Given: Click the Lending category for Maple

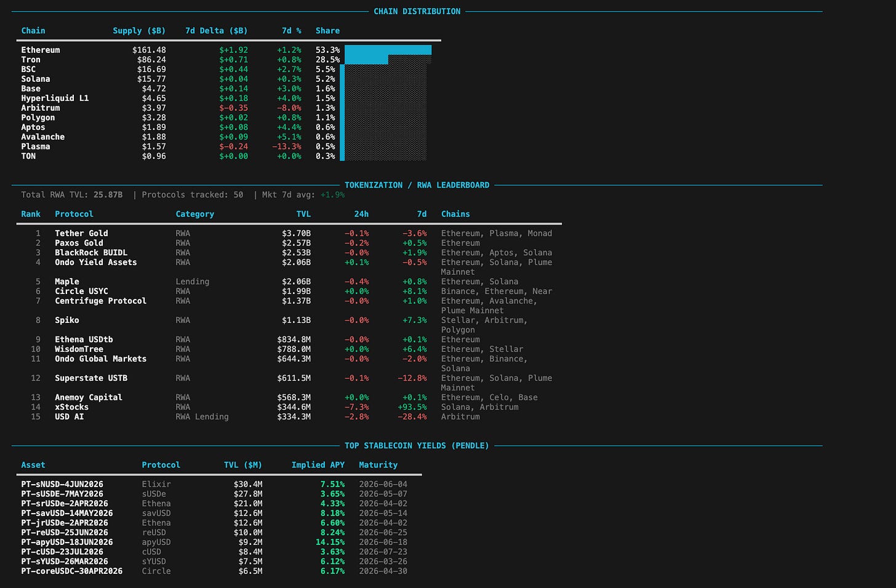Looking at the screenshot, I should coord(193,282).
